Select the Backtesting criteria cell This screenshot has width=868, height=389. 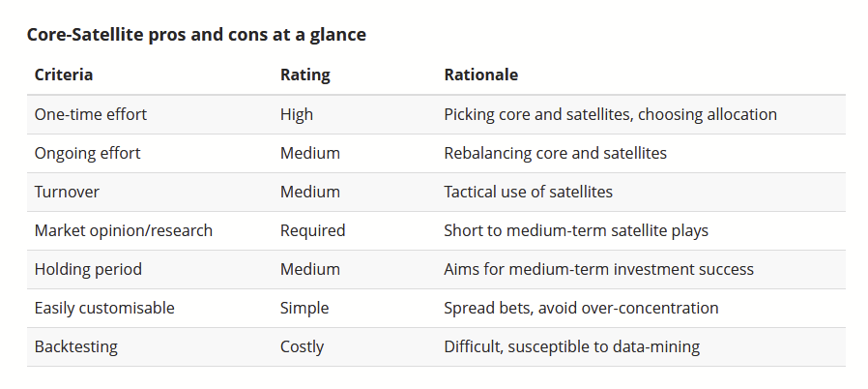pyautogui.click(x=75, y=346)
